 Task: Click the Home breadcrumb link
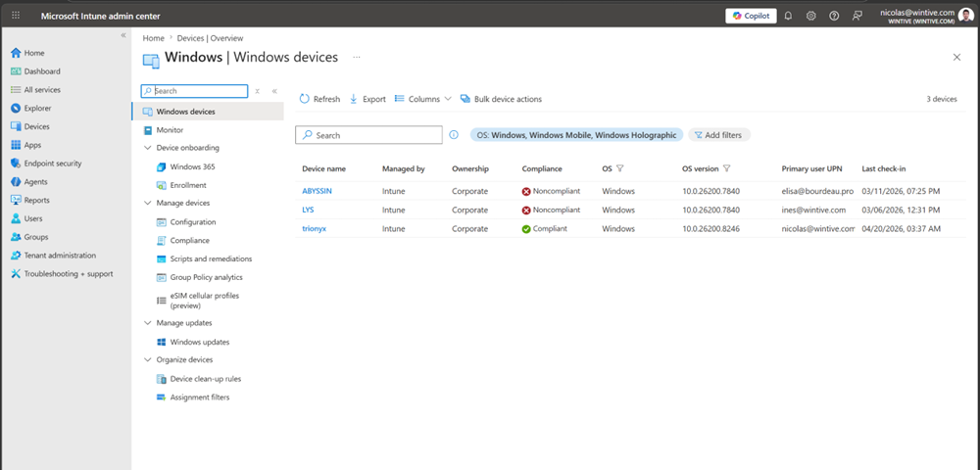153,38
